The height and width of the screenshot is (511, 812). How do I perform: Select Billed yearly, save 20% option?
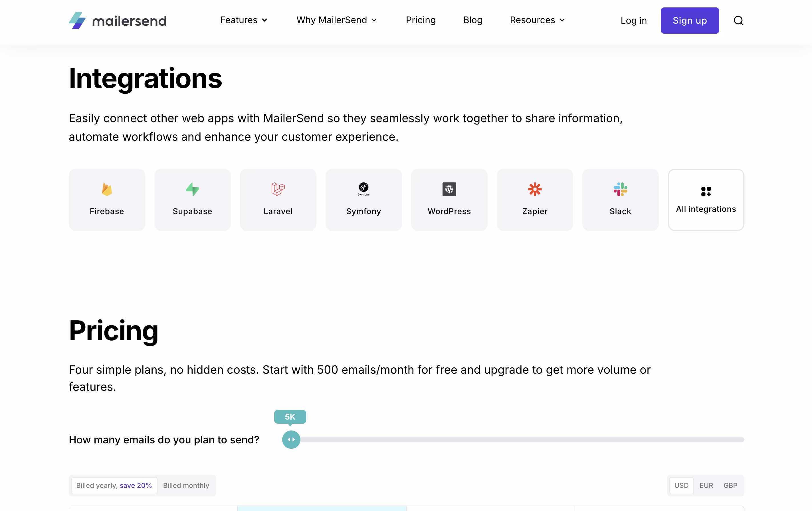(114, 485)
